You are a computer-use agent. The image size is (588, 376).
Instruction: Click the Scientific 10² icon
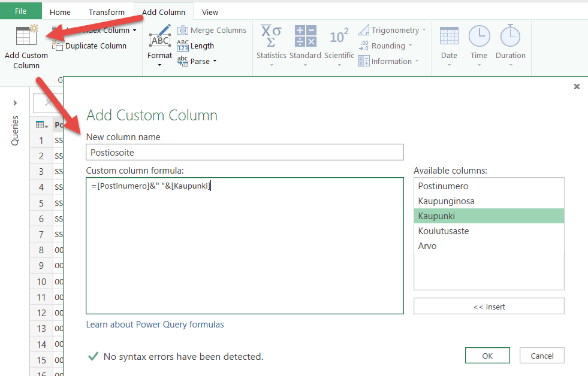[339, 37]
